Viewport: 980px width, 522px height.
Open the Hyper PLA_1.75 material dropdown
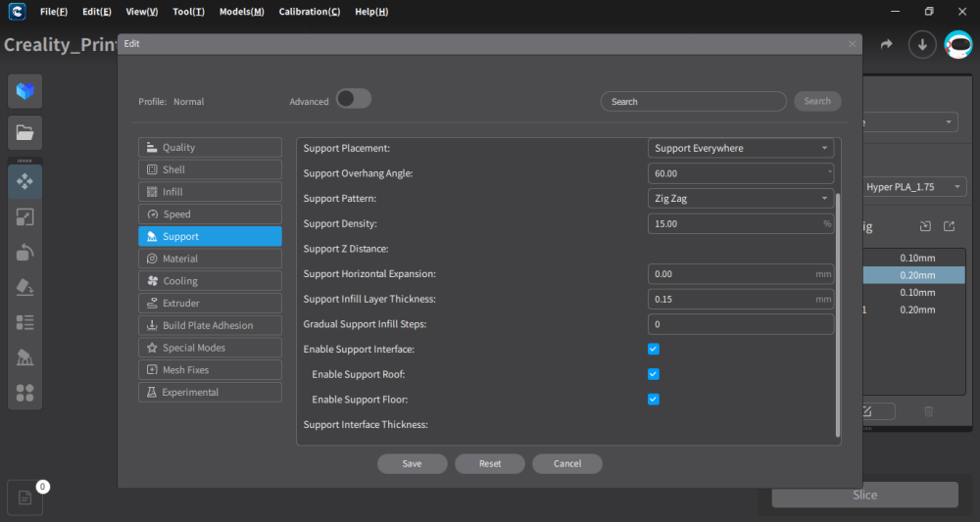click(914, 187)
